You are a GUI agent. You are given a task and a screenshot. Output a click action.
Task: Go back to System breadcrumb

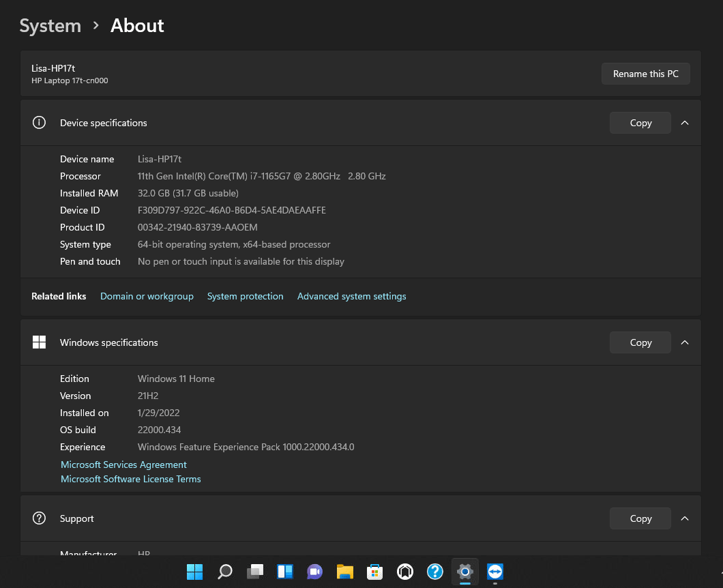click(50, 25)
